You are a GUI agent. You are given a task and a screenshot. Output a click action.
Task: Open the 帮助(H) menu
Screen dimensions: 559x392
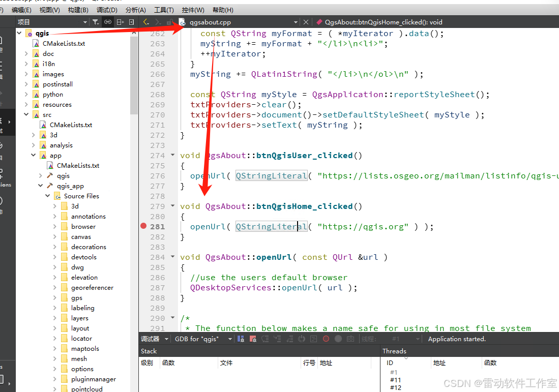(223, 10)
